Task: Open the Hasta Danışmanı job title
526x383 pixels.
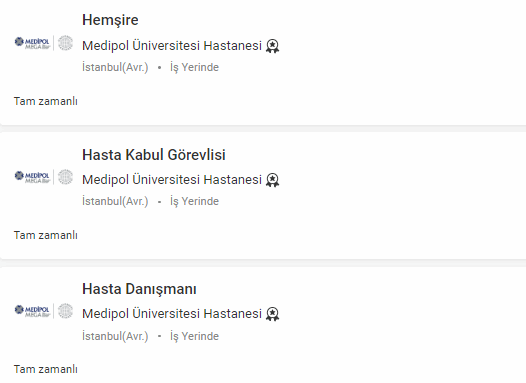Action: point(139,289)
